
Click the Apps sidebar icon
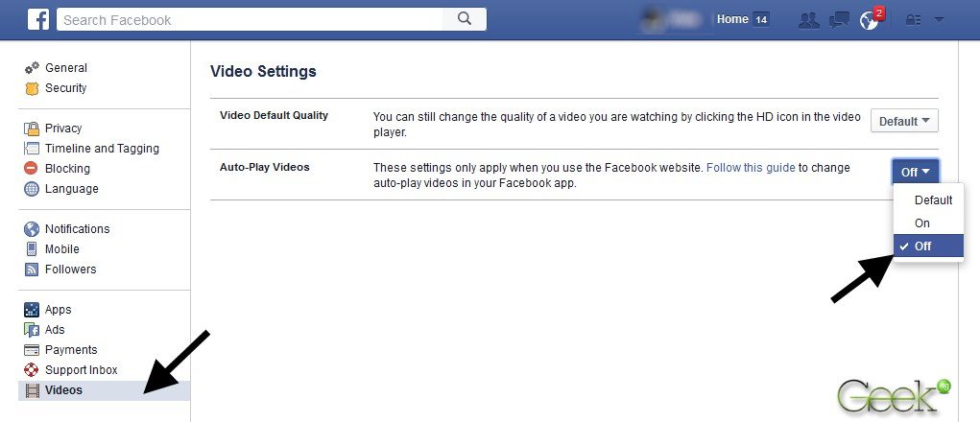point(32,310)
